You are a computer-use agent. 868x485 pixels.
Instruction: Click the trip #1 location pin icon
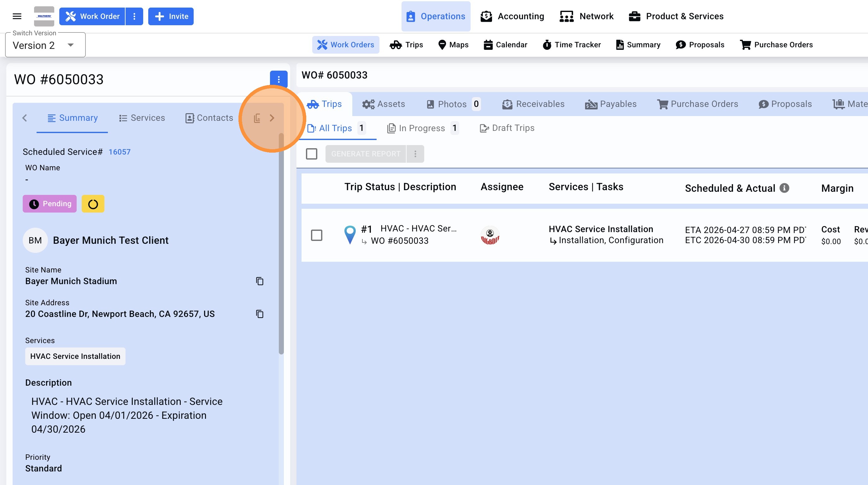tap(350, 234)
